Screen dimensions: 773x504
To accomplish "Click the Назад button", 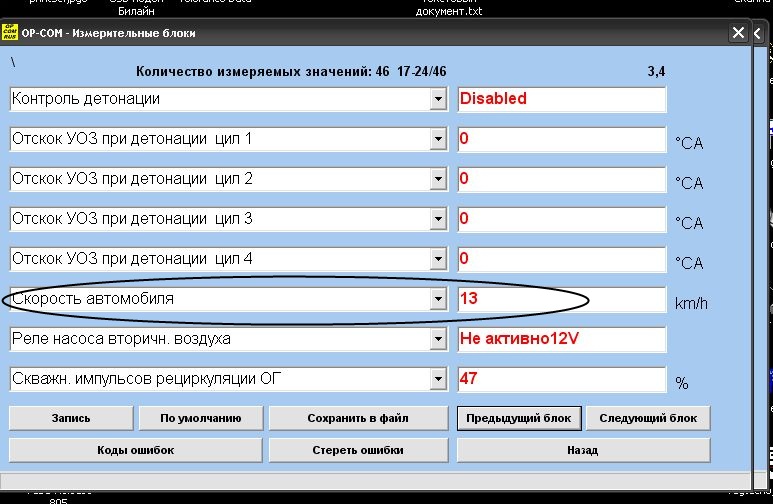I will point(583,450).
